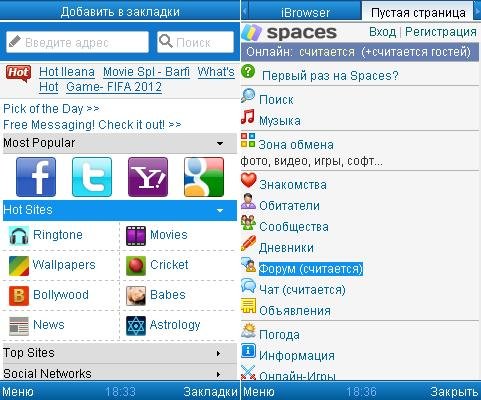Click the Babes photo icon
The width and height of the screenshot is (481, 400).
136,296
